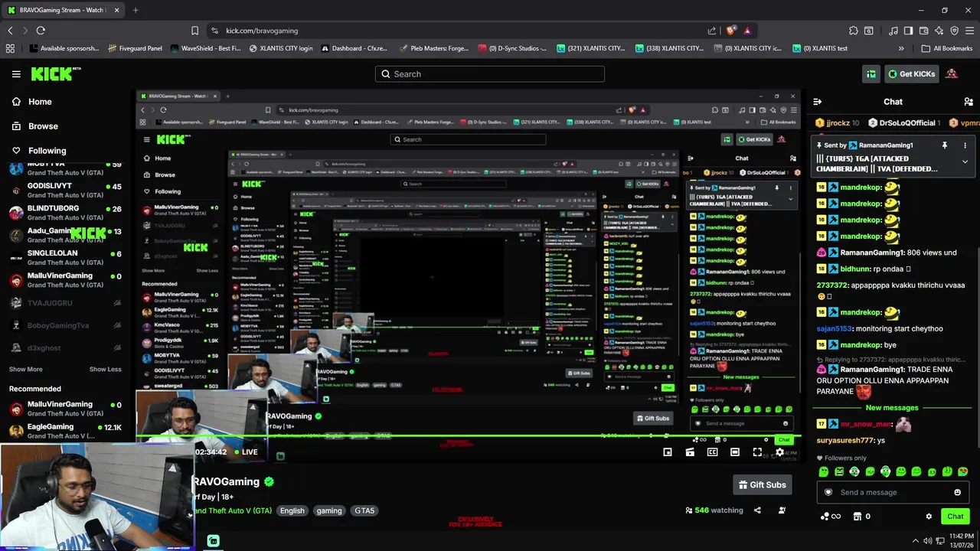Viewport: 980px width, 551px height.
Task: Open a new browser tab with the plus button
Action: tap(136, 10)
